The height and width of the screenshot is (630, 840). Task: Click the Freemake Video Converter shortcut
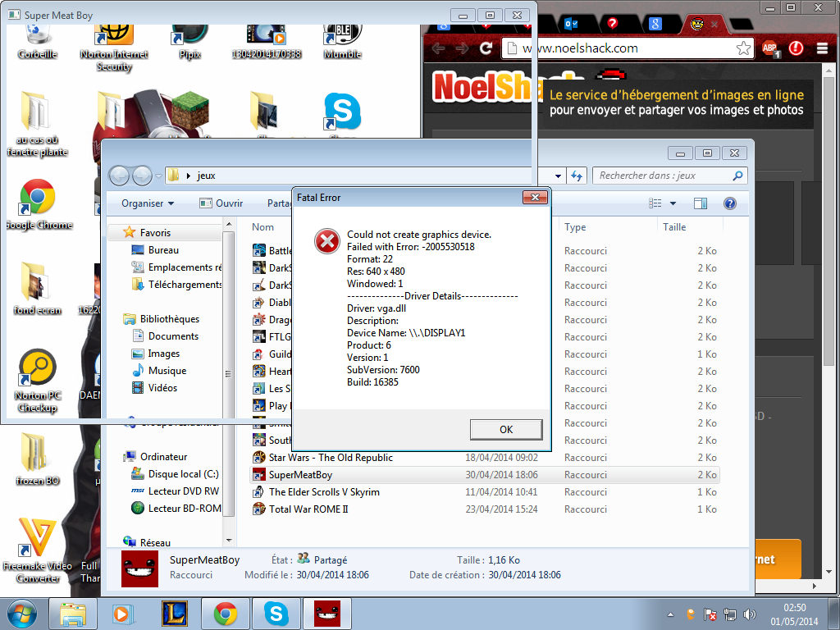(38, 550)
